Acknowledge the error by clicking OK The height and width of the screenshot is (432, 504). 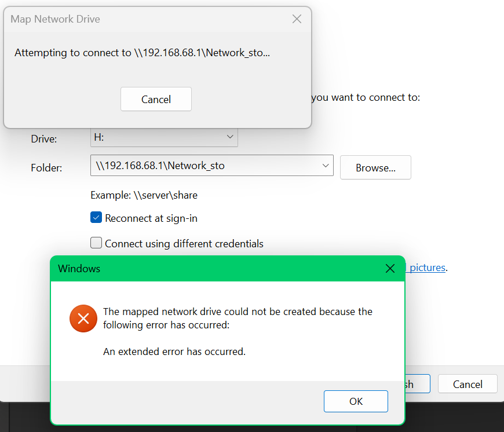point(356,401)
